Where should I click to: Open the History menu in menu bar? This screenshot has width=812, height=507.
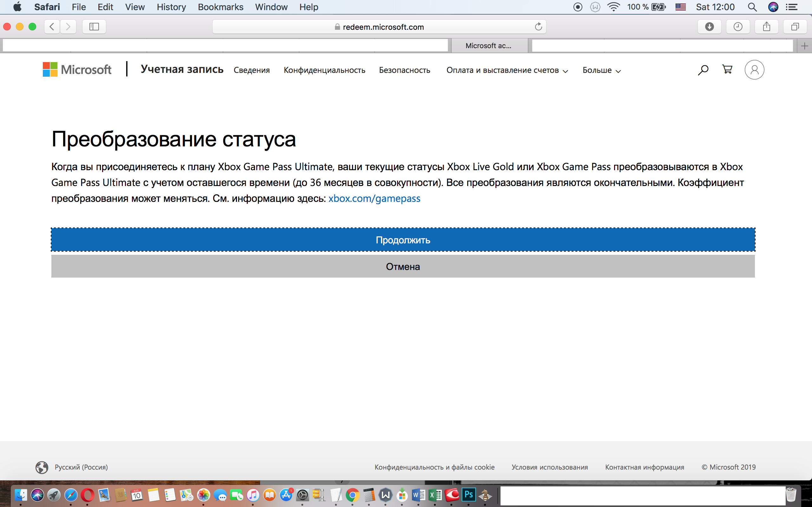(x=171, y=7)
